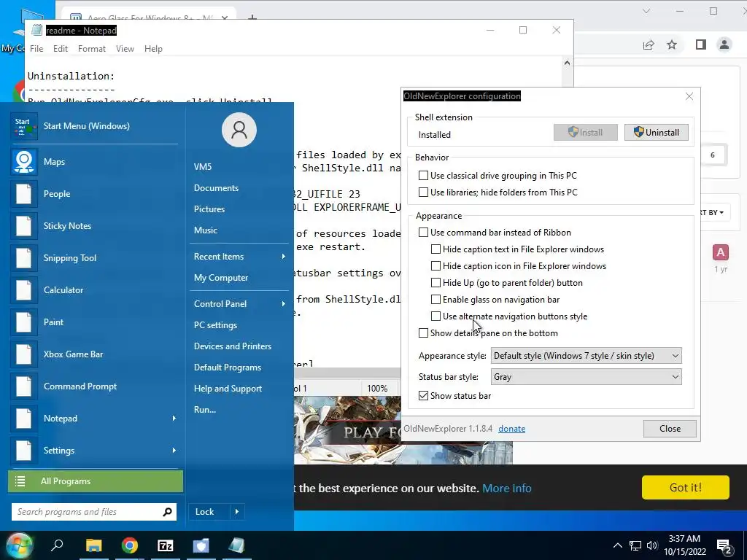Screen dimensions: 747x560
Task: Follow the donate link
Action: coord(511,429)
